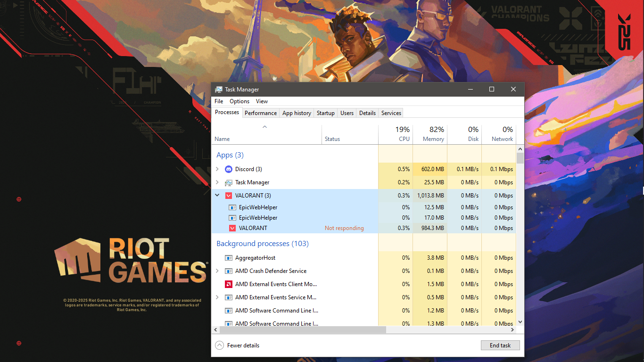Viewport: 644px width, 362px height.
Task: Click the EpicWebHelper icon using 17.0 MB
Action: click(x=232, y=218)
